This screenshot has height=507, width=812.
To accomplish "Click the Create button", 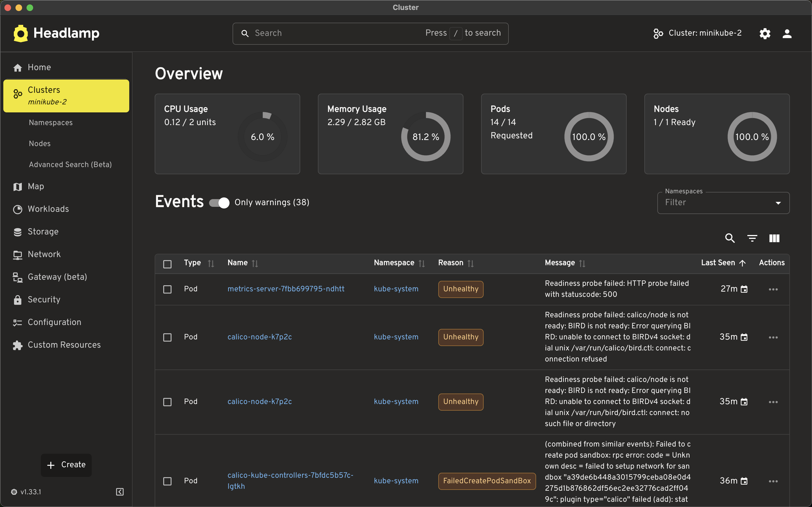I will pos(66,465).
